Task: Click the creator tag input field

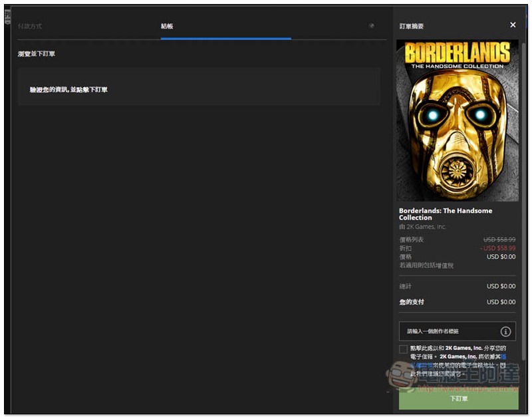Action: pyautogui.click(x=457, y=331)
